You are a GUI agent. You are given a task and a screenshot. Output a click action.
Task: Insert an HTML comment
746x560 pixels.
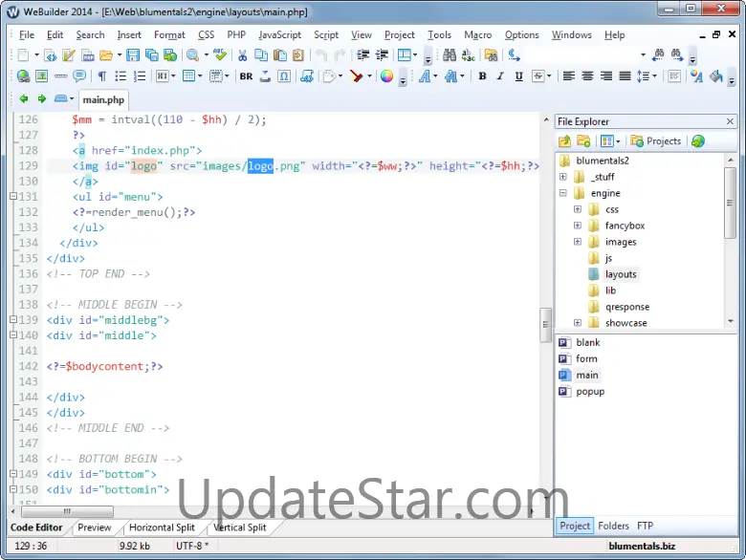pyautogui.click(x=79, y=76)
